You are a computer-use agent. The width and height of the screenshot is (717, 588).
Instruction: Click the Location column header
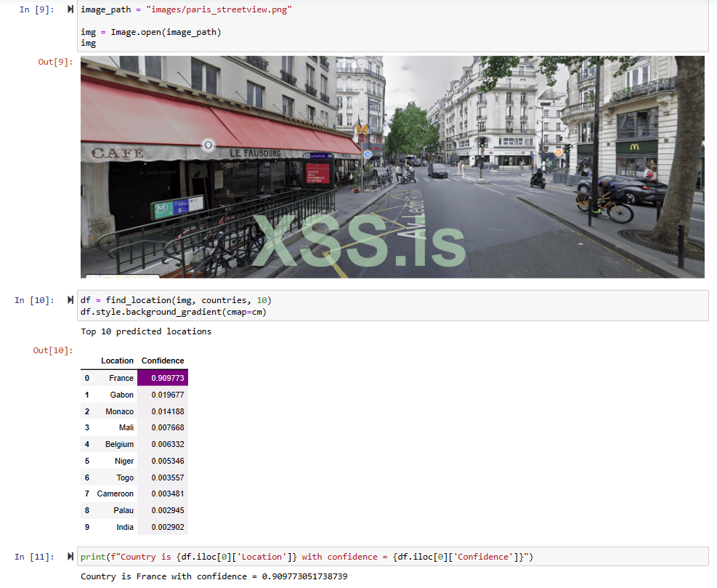[x=118, y=361]
